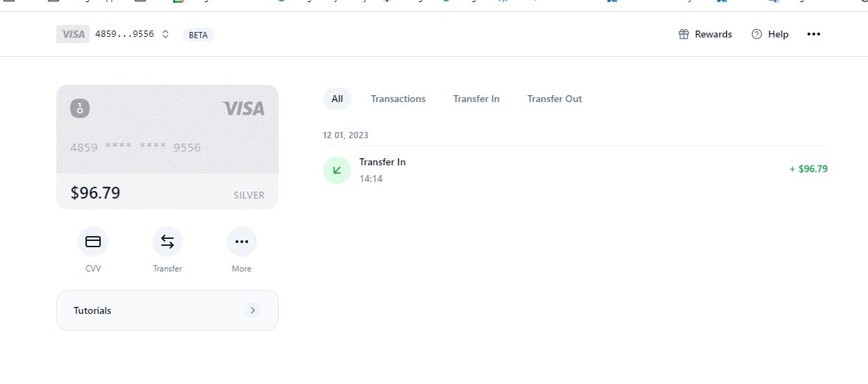The height and width of the screenshot is (384, 868).
Task: Click the green Transfer In arrow icon
Action: coord(337,170)
